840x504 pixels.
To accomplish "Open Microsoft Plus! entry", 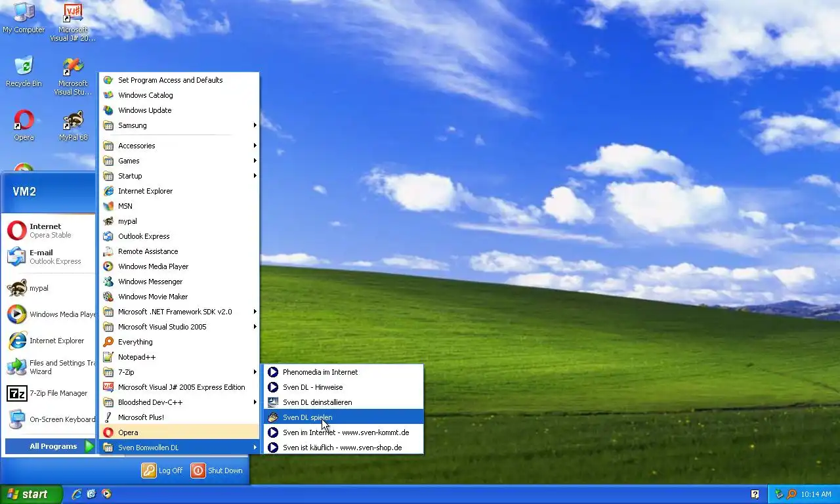I will click(179, 417).
